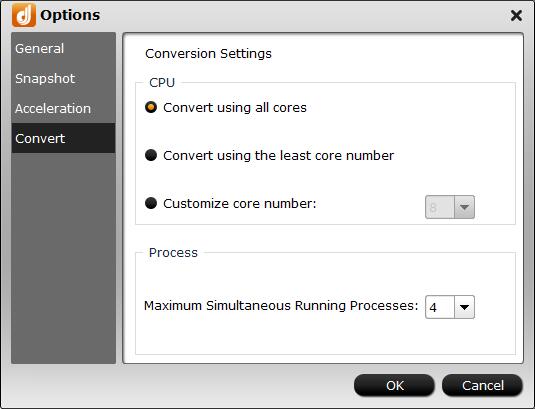Click the Conversion Settings heading
Viewport: 535px width, 409px height.
click(x=208, y=54)
